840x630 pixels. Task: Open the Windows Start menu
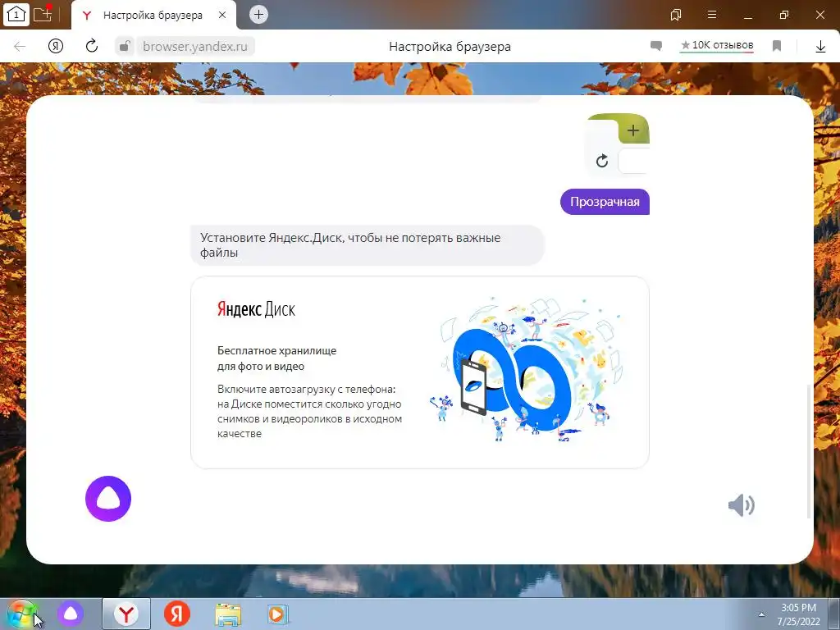tap(22, 614)
